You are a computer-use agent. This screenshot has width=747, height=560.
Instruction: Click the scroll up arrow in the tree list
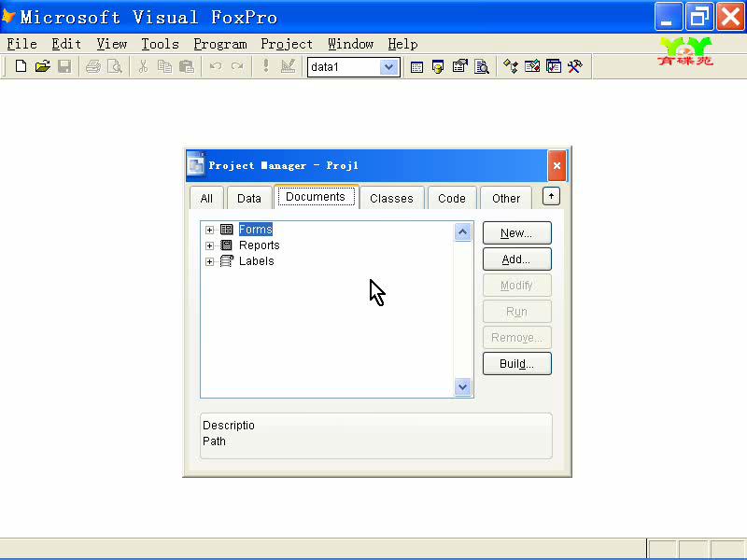(462, 232)
